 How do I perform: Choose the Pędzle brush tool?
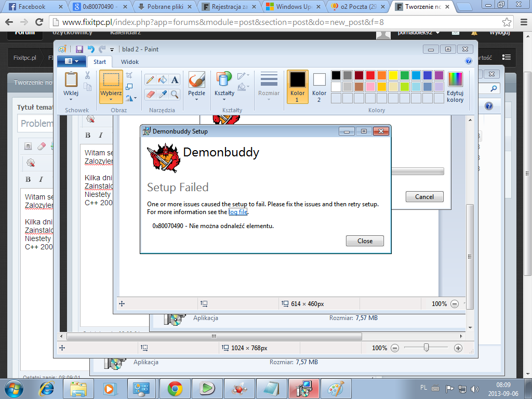point(196,79)
